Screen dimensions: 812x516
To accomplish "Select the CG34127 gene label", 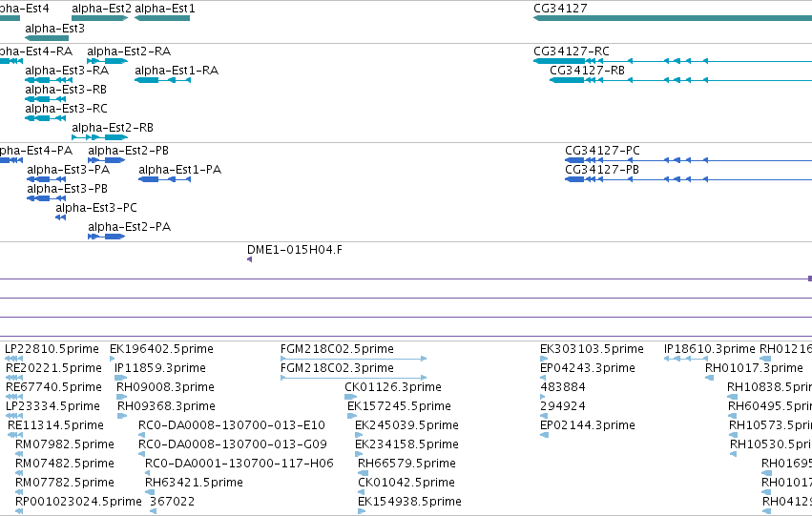I will coord(560,9).
